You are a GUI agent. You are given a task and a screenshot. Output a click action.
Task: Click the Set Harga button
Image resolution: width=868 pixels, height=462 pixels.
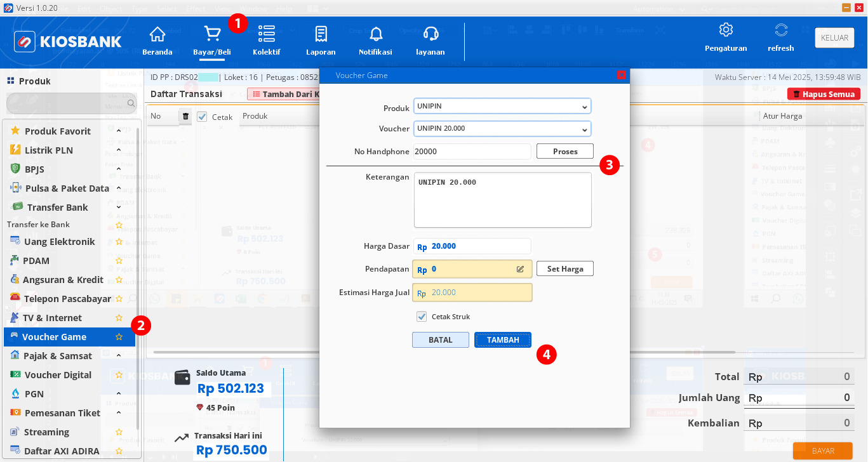564,269
